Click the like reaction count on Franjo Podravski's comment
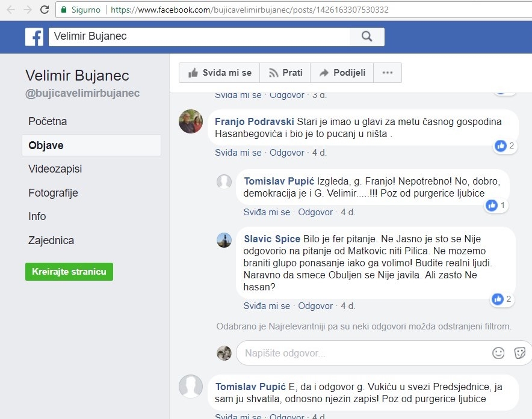 point(504,145)
